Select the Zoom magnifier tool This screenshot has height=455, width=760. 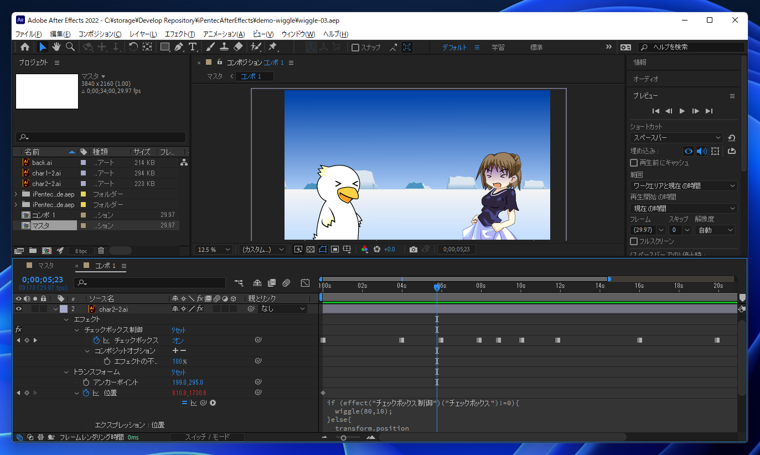[x=71, y=47]
